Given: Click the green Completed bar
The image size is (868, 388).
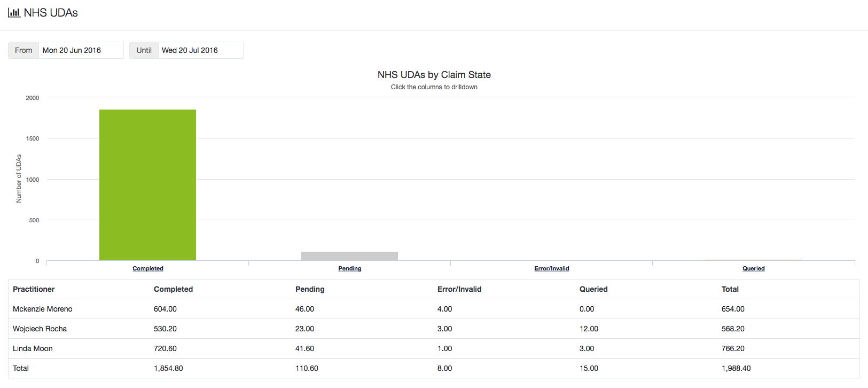Looking at the screenshot, I should click(147, 185).
